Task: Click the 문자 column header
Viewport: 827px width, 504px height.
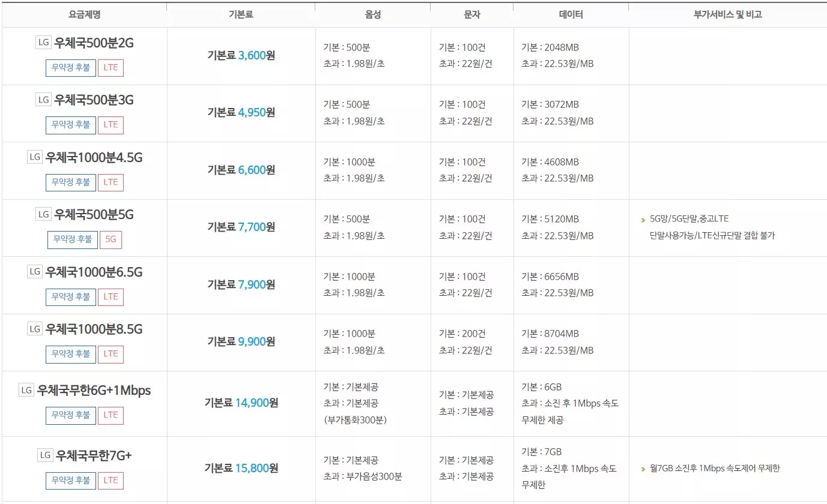Action: [x=472, y=14]
